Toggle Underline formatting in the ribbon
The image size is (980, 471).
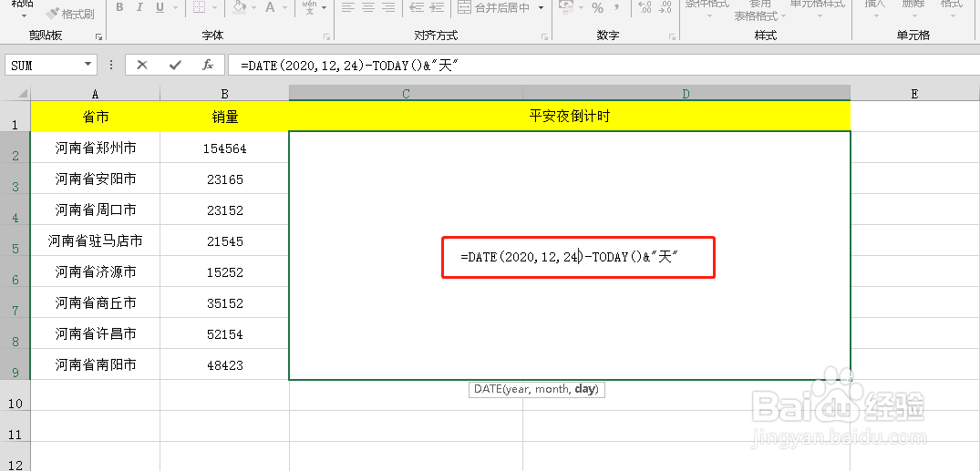pos(160,7)
